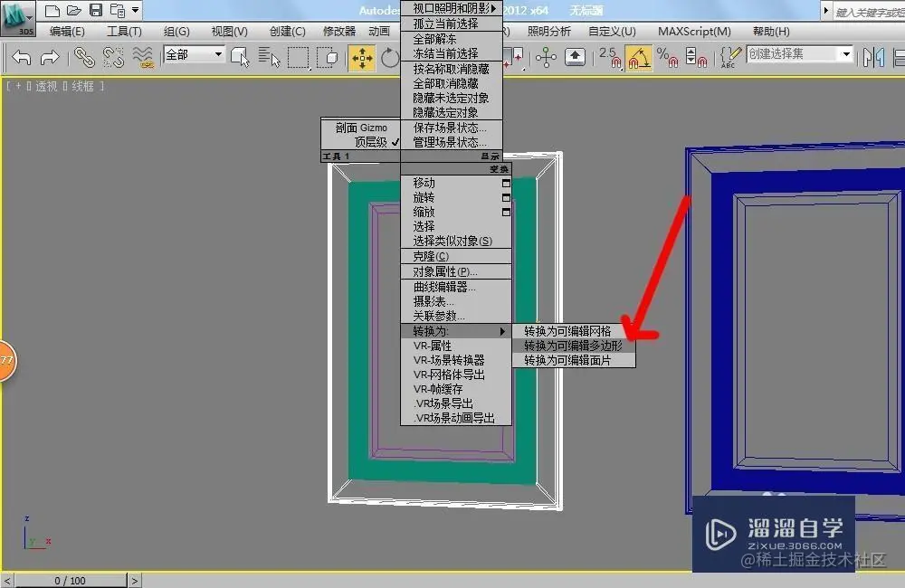The width and height of the screenshot is (905, 588).
Task: Activate the Select Object tool
Action: [x=240, y=57]
